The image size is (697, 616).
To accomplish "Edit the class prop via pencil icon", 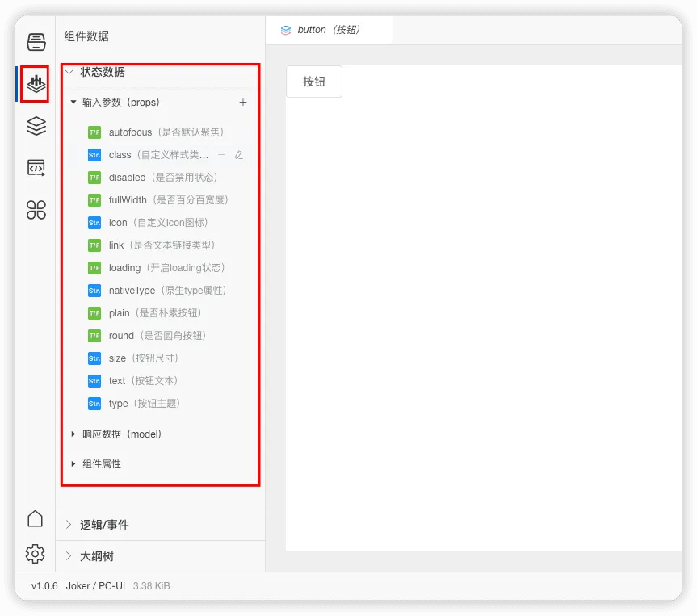I will coord(238,154).
